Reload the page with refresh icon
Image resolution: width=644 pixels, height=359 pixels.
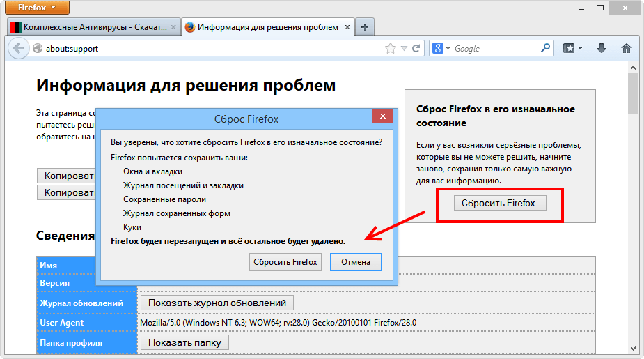pos(416,49)
